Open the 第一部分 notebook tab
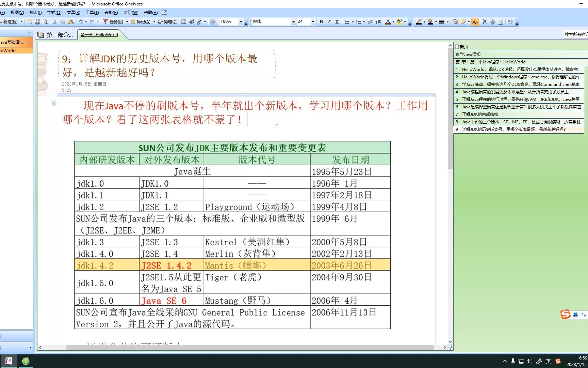Image resolution: width=588 pixels, height=368 pixels. click(55, 35)
